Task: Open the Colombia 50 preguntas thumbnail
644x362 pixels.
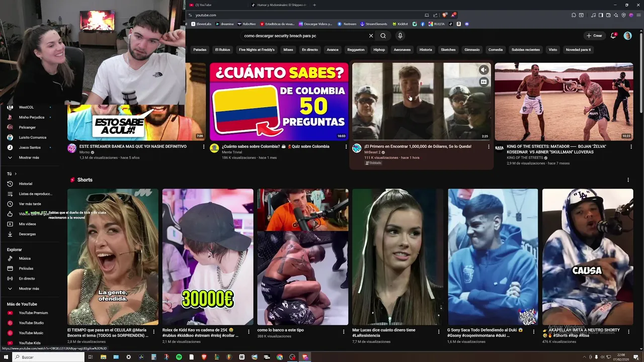Action: 279,102
